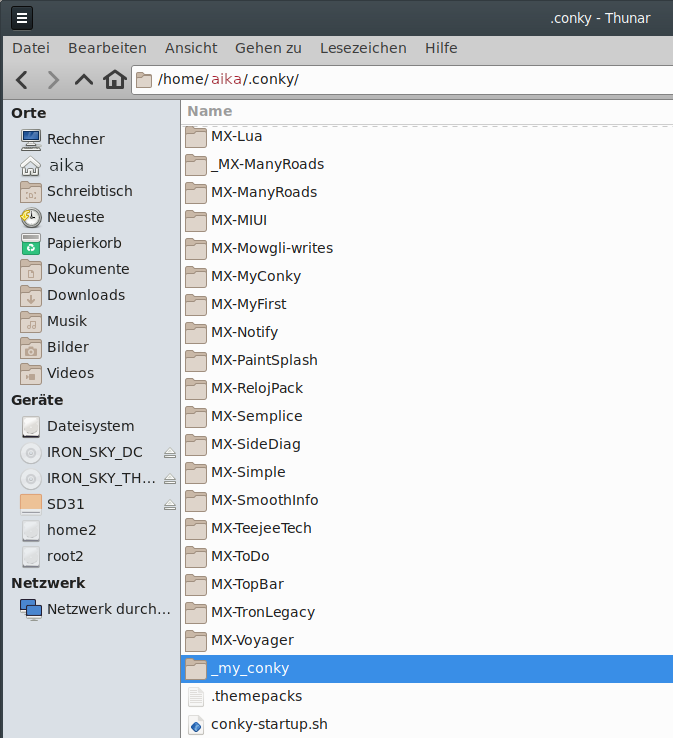Open Videos in the sidebar
673x738 pixels.
(57, 373)
